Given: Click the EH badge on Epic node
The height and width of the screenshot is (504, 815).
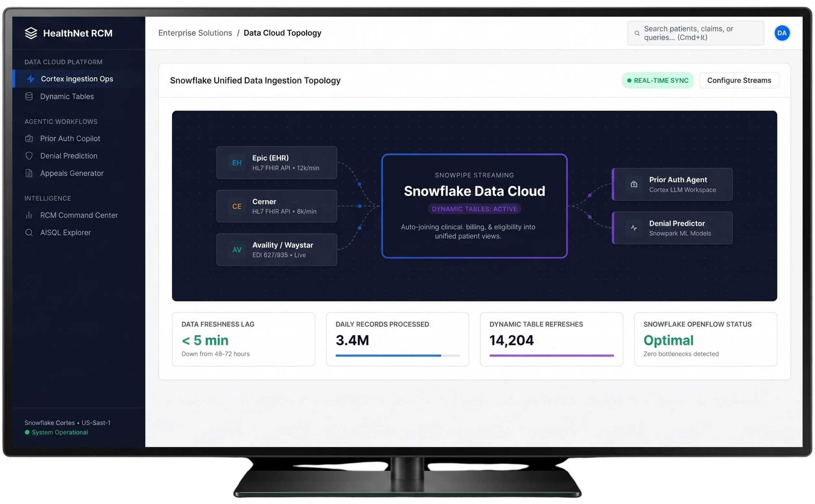Looking at the screenshot, I should 237,163.
